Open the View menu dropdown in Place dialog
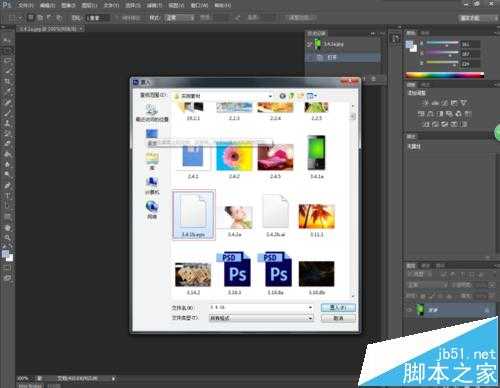The width and height of the screenshot is (500, 388). (312, 96)
